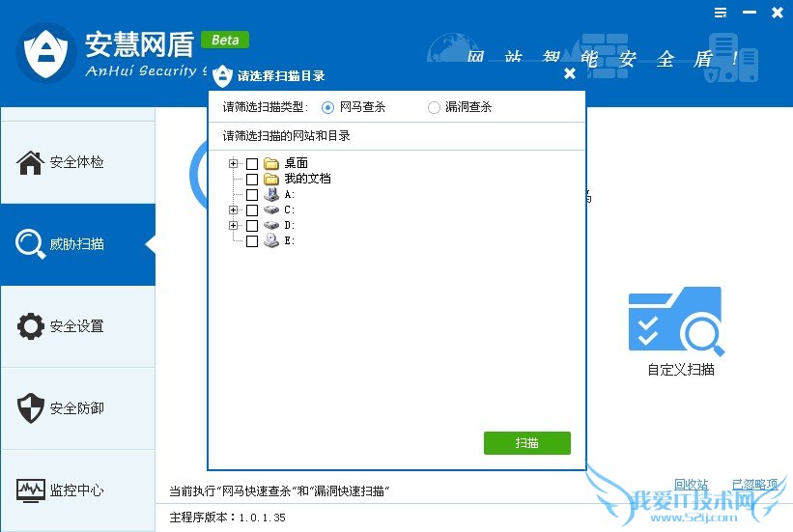Click the AnHui shield logo
Screen dimensions: 793x532
pos(46,53)
